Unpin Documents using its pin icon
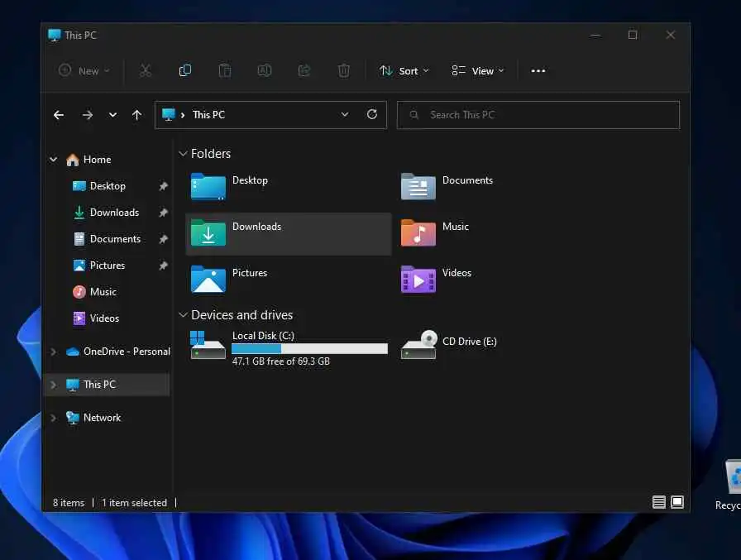Viewport: 741px width, 560px height. [163, 239]
